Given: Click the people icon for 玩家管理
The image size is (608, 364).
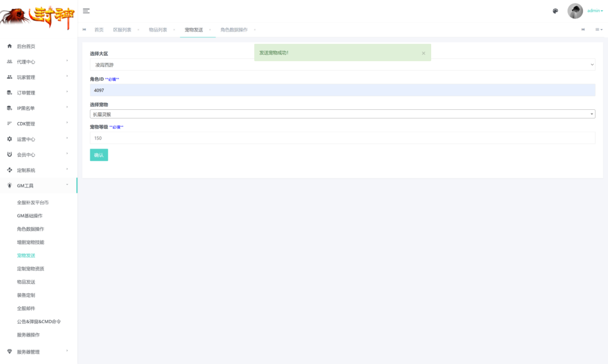Looking at the screenshot, I should point(9,77).
